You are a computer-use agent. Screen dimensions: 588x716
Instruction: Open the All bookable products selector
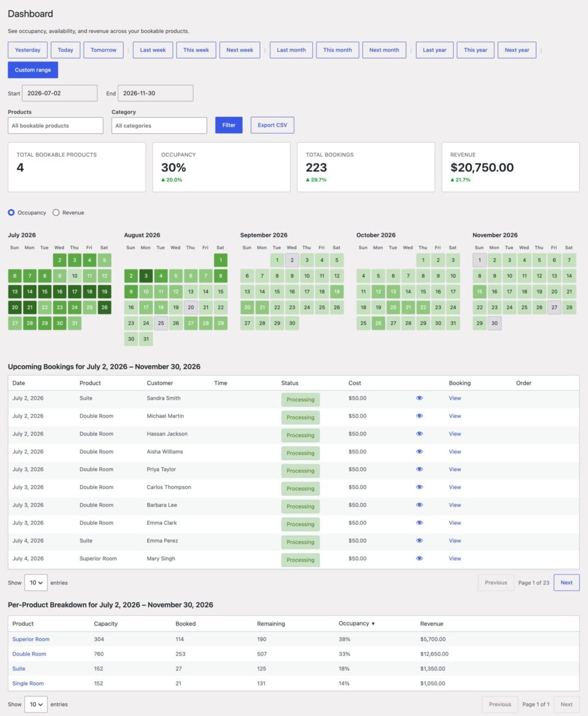point(56,125)
